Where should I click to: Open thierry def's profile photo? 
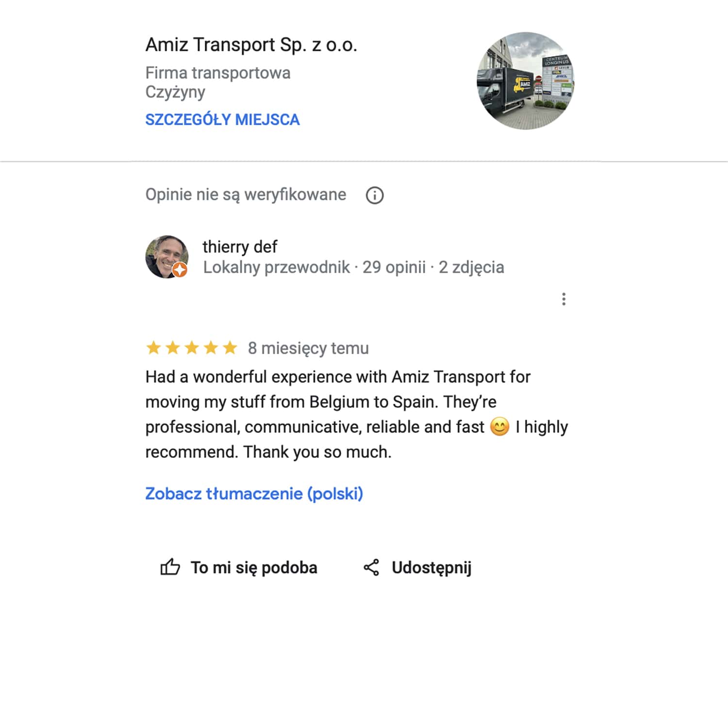(166, 257)
